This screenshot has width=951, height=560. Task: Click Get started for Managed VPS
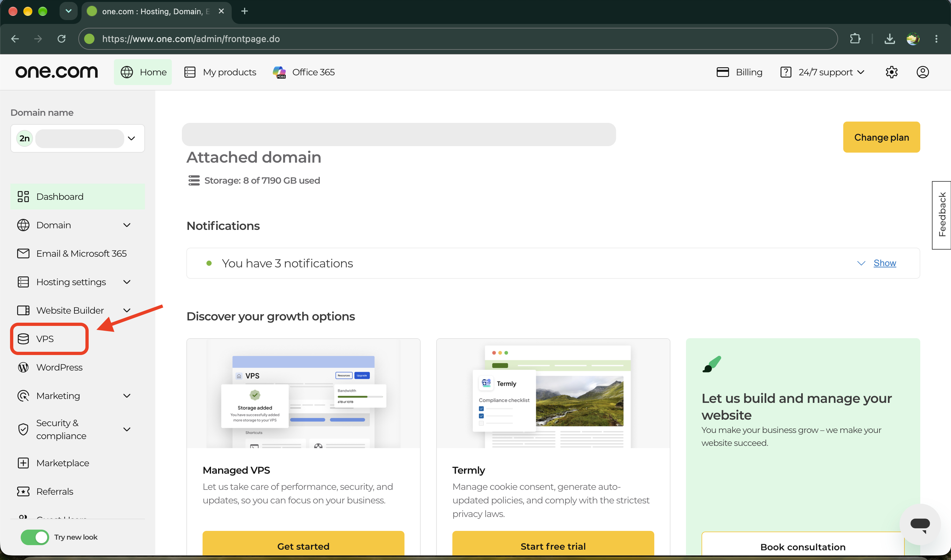pyautogui.click(x=303, y=544)
